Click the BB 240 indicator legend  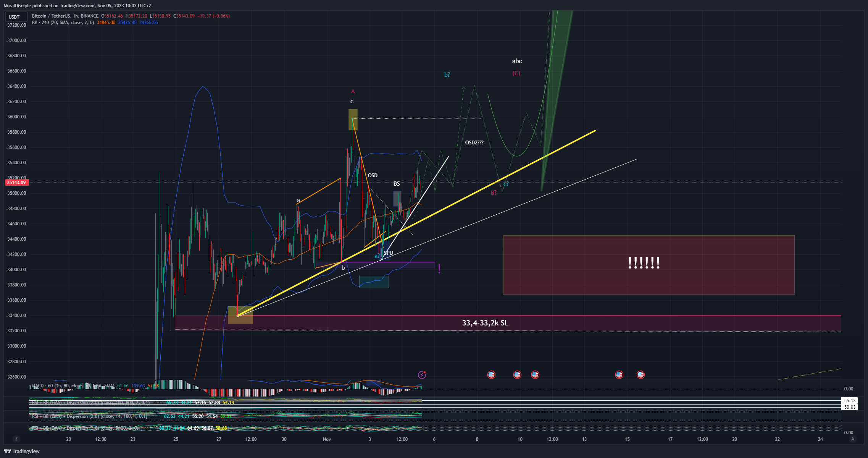tap(63, 23)
